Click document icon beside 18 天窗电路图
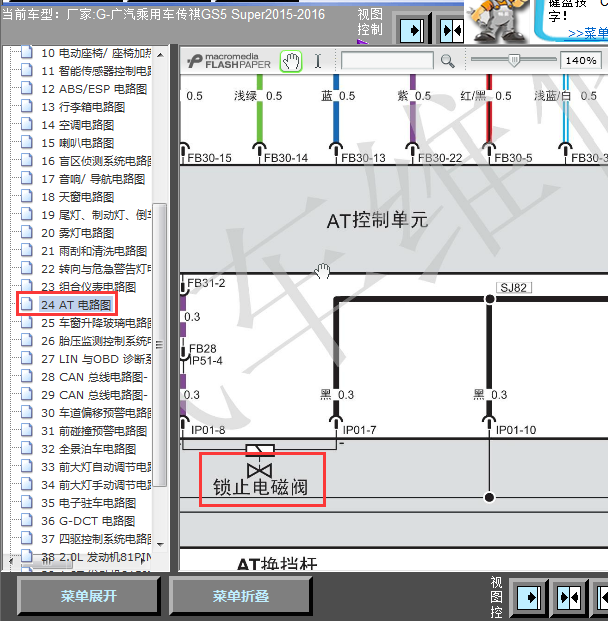This screenshot has width=608, height=621. (27, 196)
